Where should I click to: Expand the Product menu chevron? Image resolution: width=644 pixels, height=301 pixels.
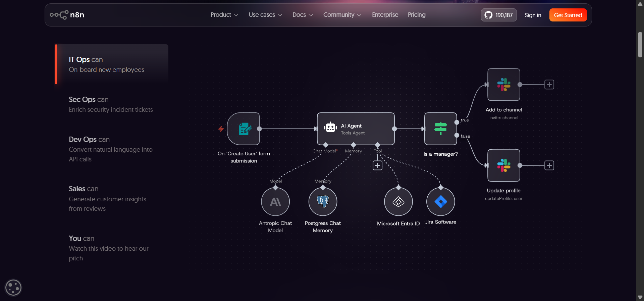pos(236,15)
